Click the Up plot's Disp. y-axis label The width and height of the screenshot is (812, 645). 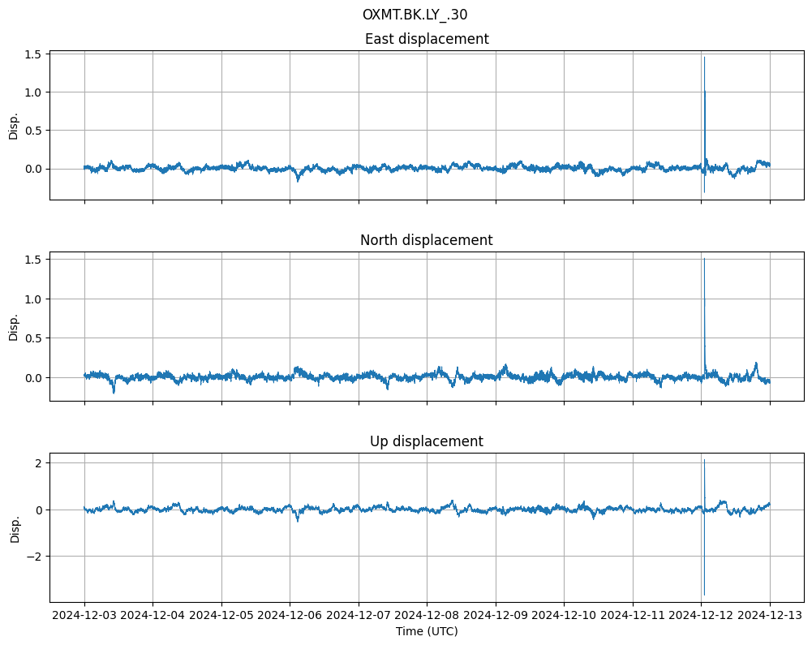pos(14,527)
